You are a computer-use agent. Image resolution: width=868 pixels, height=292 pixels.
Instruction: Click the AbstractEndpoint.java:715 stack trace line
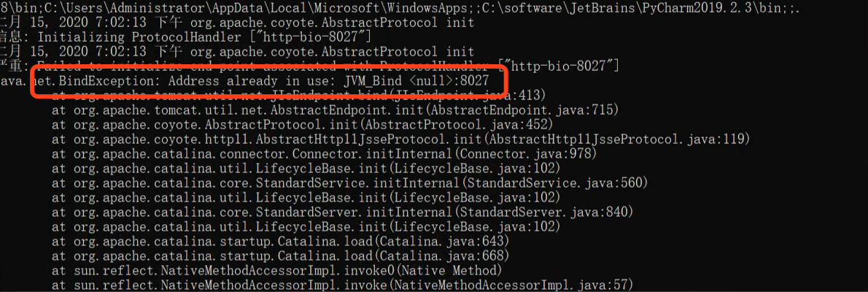click(335, 109)
